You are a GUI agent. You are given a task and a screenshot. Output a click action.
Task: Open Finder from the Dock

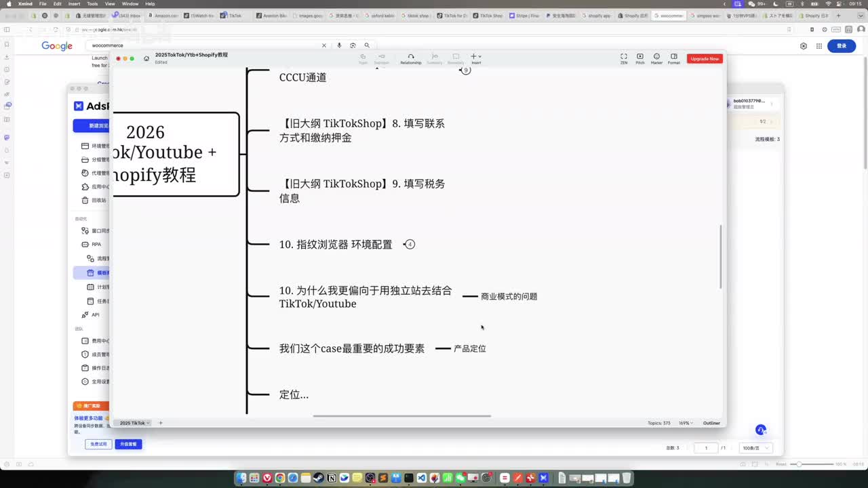(x=242, y=478)
